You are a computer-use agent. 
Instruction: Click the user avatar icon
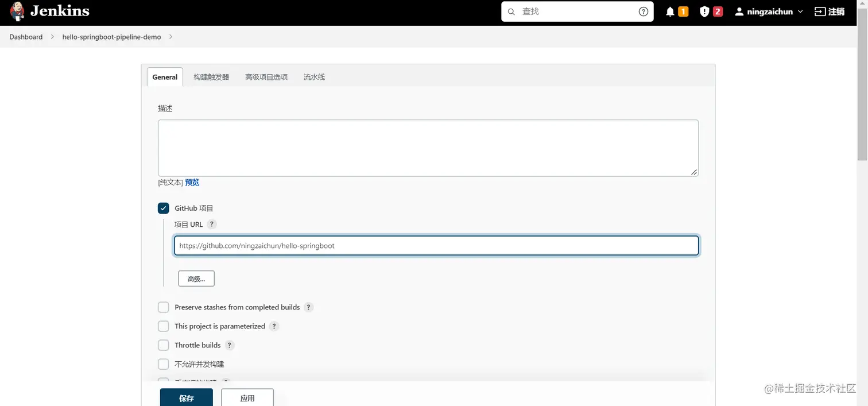tap(739, 11)
